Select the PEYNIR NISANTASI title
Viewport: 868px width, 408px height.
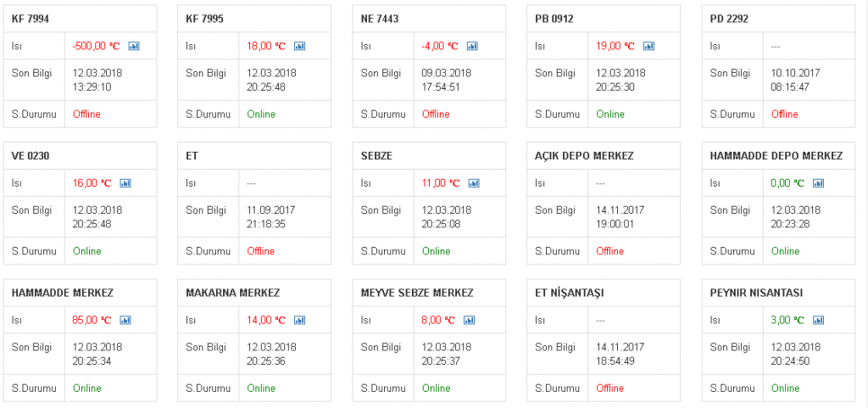(756, 293)
